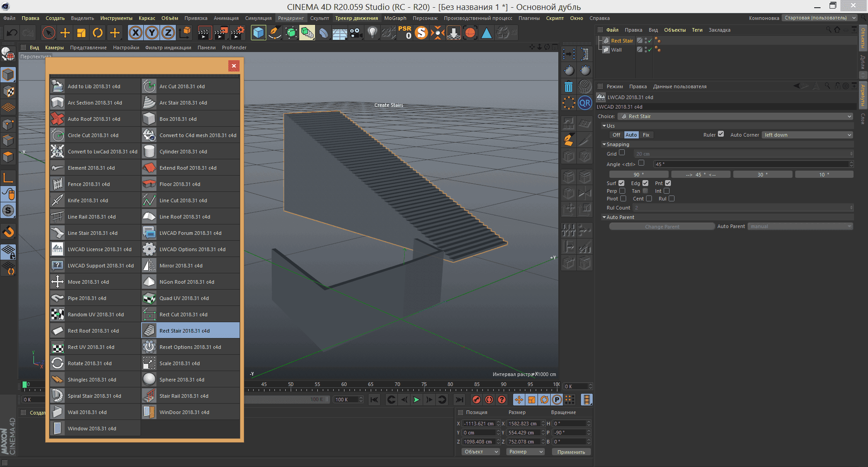
Task: Open the Auto Parent manual dropdown
Action: [800, 226]
